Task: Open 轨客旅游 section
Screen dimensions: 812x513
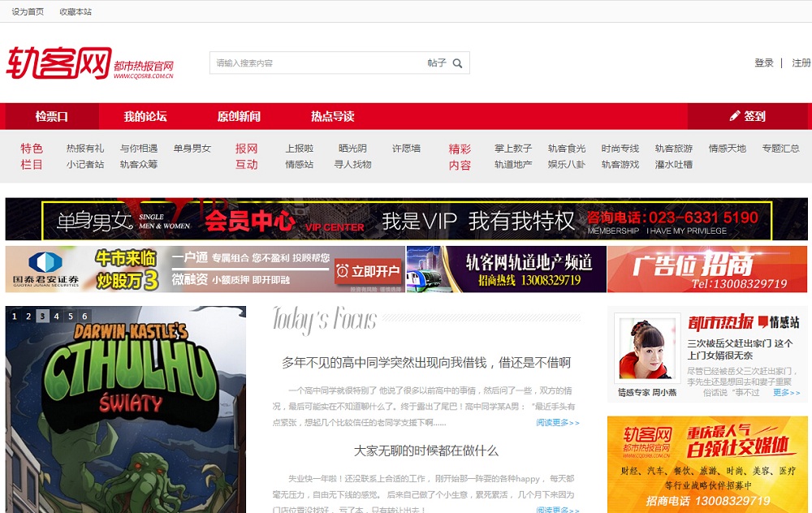Action: (674, 149)
